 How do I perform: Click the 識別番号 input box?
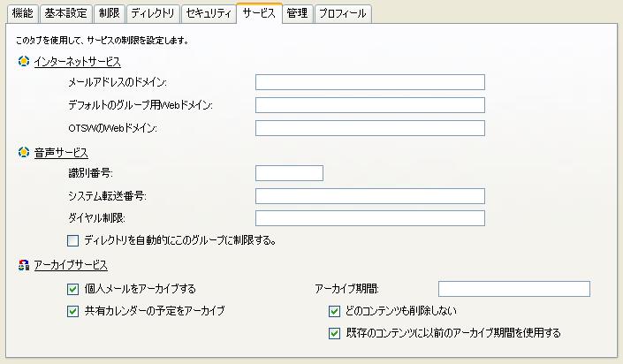[289, 173]
